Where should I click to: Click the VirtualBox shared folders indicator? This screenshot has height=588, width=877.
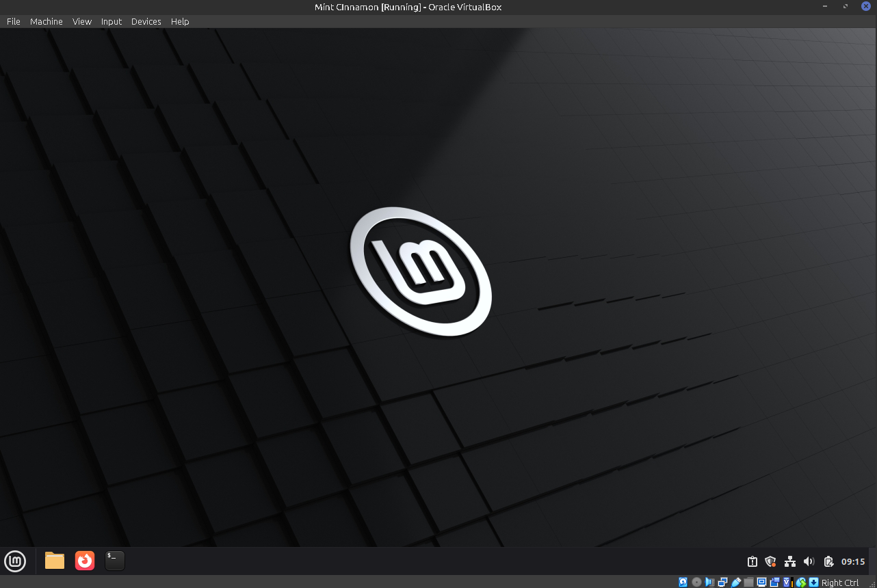[x=748, y=582]
